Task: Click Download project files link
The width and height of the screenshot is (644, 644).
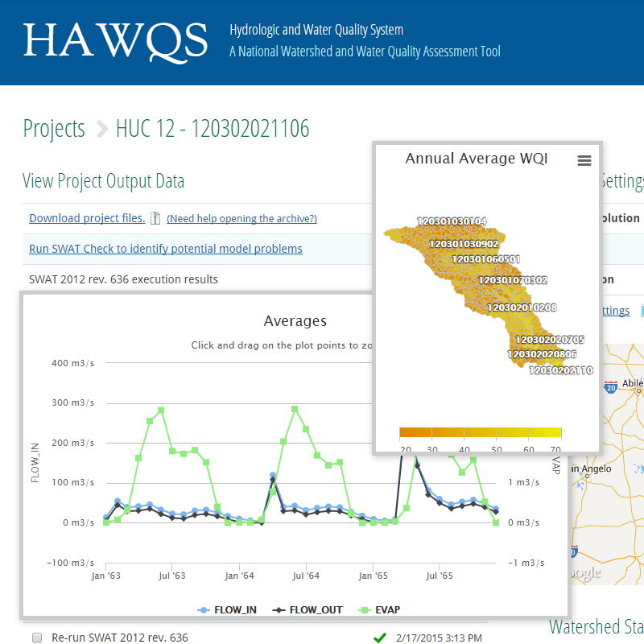Action: click(87, 218)
